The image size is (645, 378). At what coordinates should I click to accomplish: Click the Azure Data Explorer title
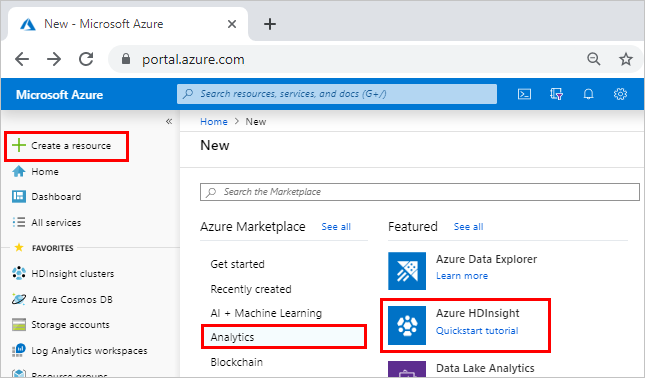point(486,259)
